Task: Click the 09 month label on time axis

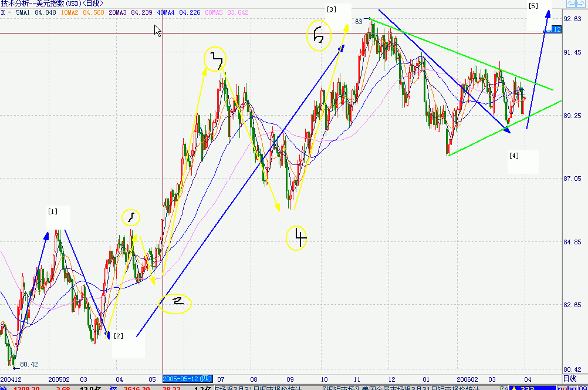Action: click(290, 379)
